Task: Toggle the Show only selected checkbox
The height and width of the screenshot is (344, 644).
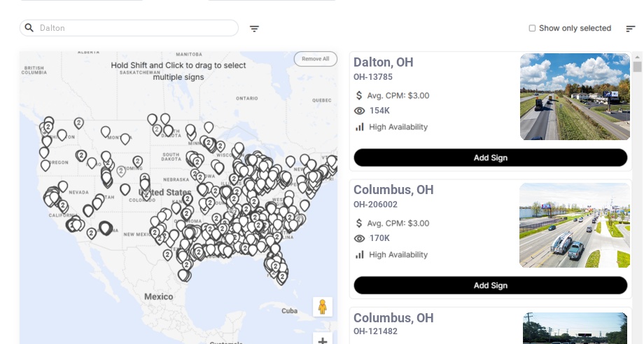Action: coord(532,29)
